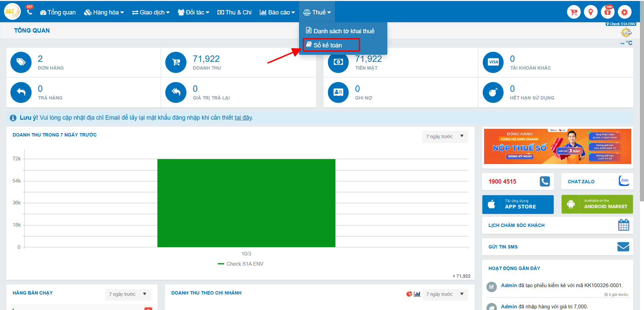Expand the 7-day revenue period dropdown
644x310 pixels.
[445, 137]
